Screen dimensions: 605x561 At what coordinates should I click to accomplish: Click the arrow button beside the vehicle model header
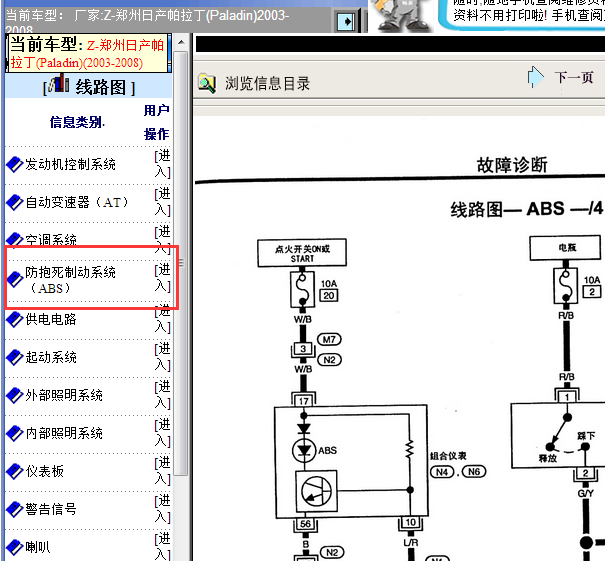pos(346,22)
